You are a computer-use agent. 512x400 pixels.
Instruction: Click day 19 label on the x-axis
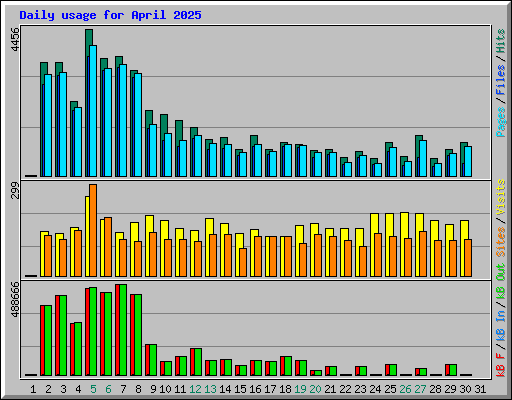[x=300, y=389]
